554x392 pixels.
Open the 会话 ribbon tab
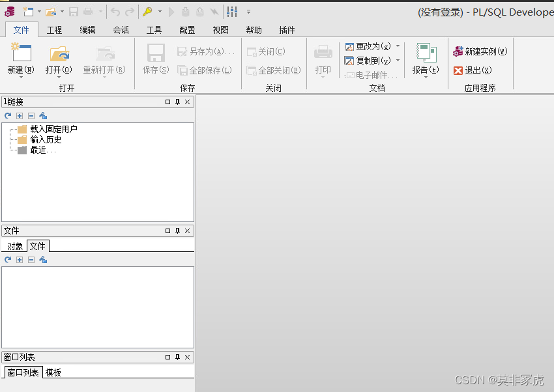pyautogui.click(x=121, y=30)
